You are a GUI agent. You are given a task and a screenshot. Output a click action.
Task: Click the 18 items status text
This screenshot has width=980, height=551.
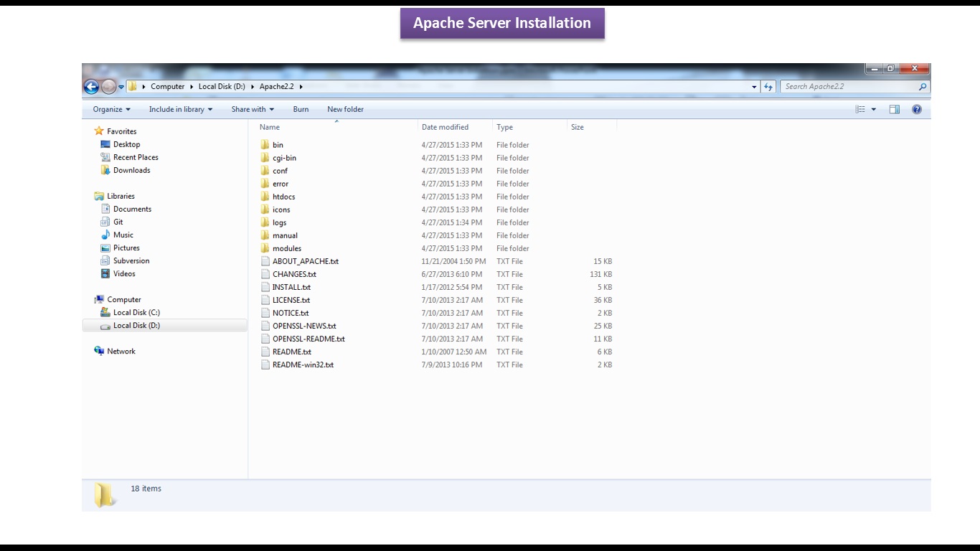(x=146, y=489)
